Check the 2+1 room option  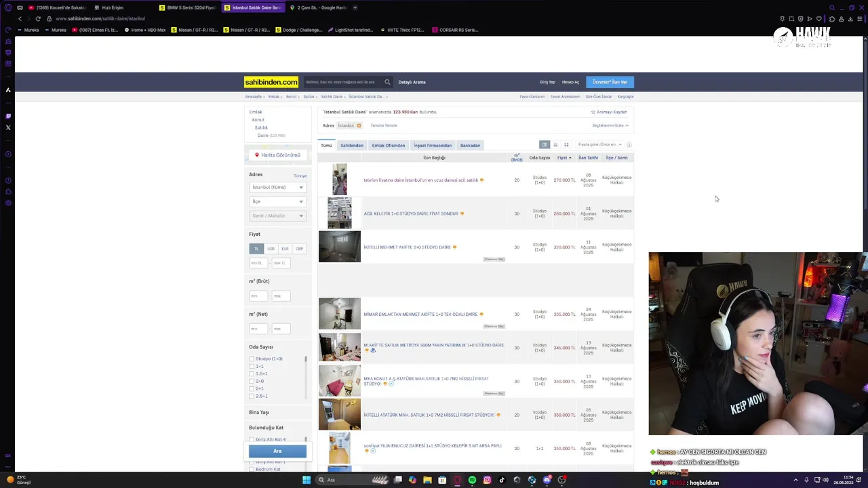pos(252,388)
